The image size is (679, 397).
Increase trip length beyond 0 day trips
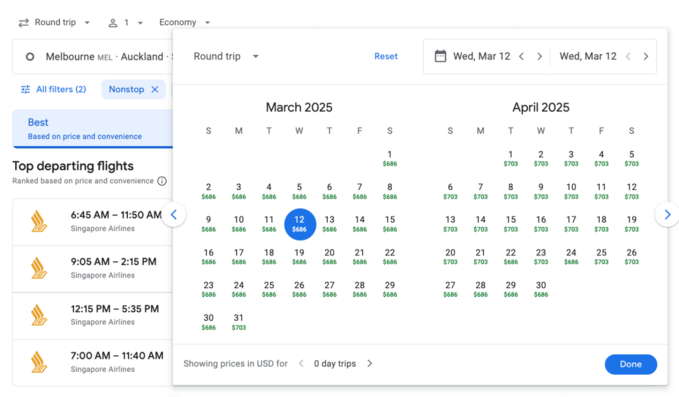[x=369, y=364]
